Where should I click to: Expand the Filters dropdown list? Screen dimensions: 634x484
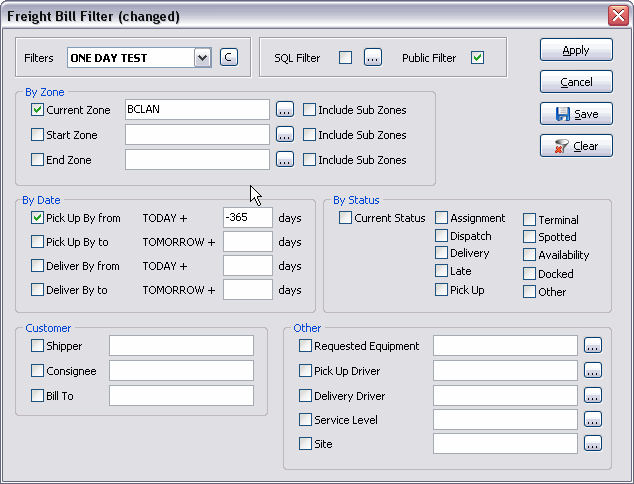[203, 58]
